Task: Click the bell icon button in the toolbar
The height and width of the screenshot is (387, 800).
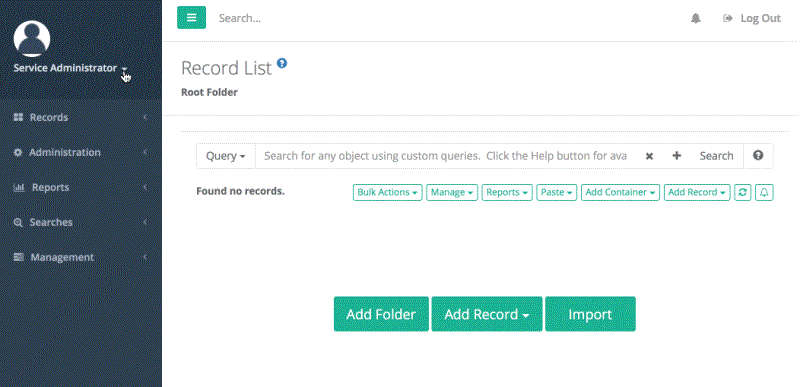Action: pos(764,192)
